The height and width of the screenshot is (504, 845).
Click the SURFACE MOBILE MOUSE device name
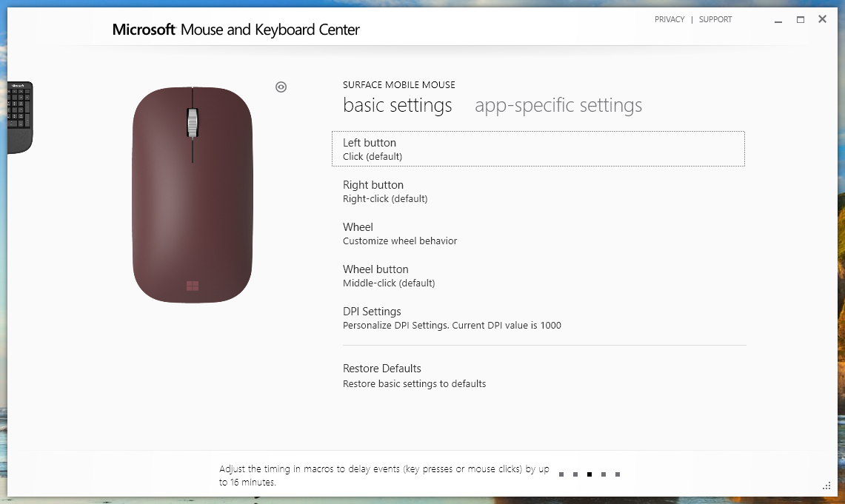tap(399, 84)
